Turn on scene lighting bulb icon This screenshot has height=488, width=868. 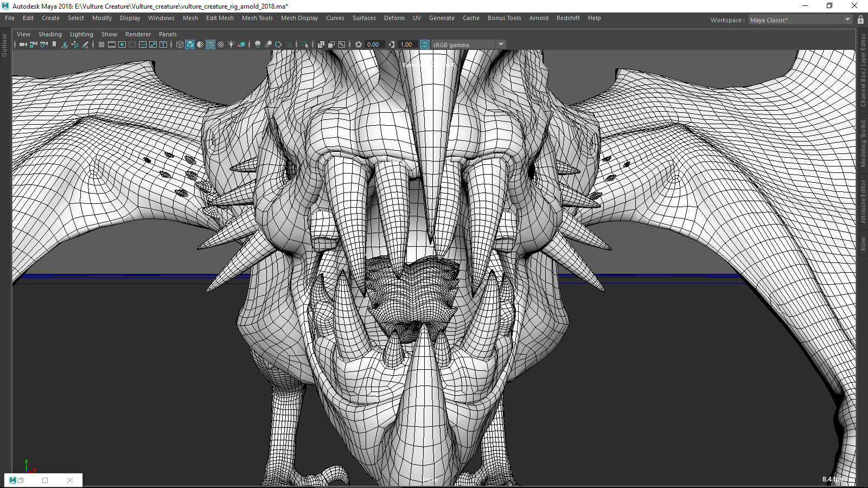coord(231,44)
